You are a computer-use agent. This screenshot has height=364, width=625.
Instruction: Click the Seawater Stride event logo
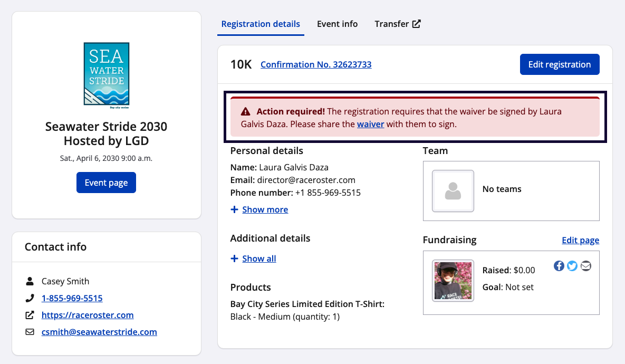(107, 75)
